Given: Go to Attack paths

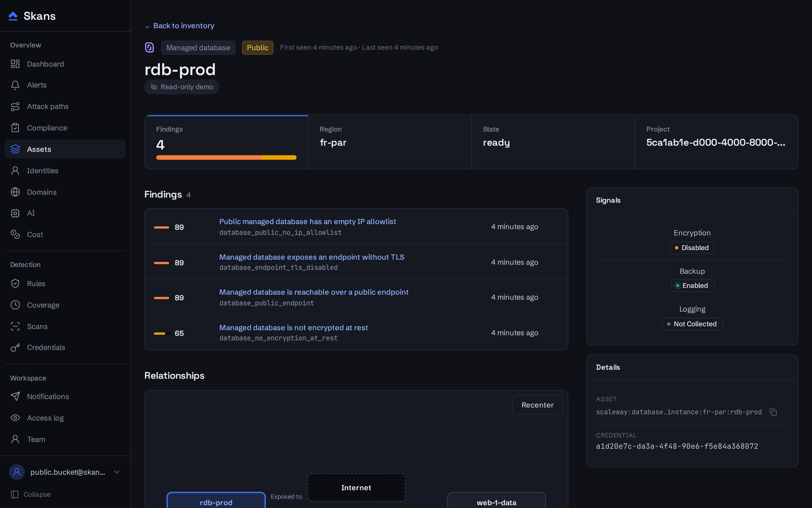Looking at the screenshot, I should [x=65, y=106].
